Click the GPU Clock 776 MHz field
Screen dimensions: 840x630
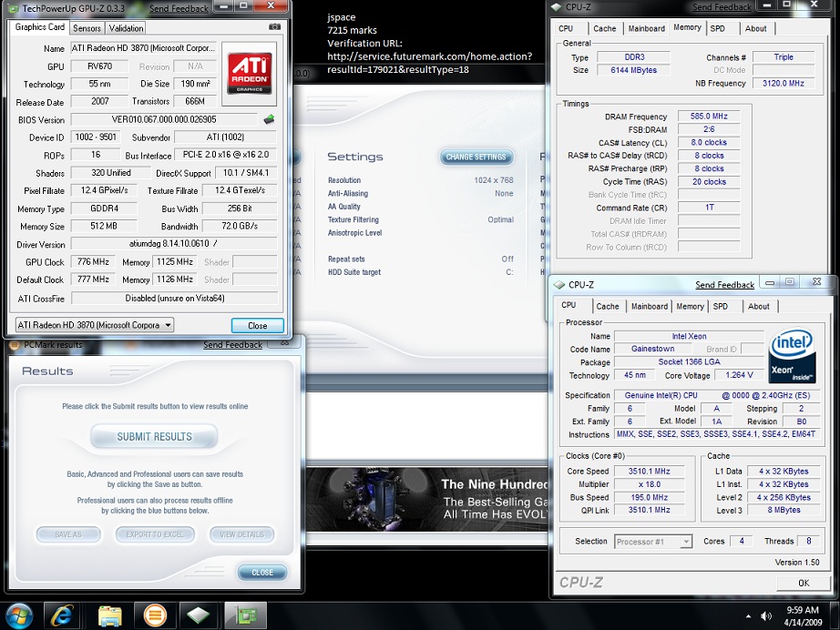(x=93, y=262)
